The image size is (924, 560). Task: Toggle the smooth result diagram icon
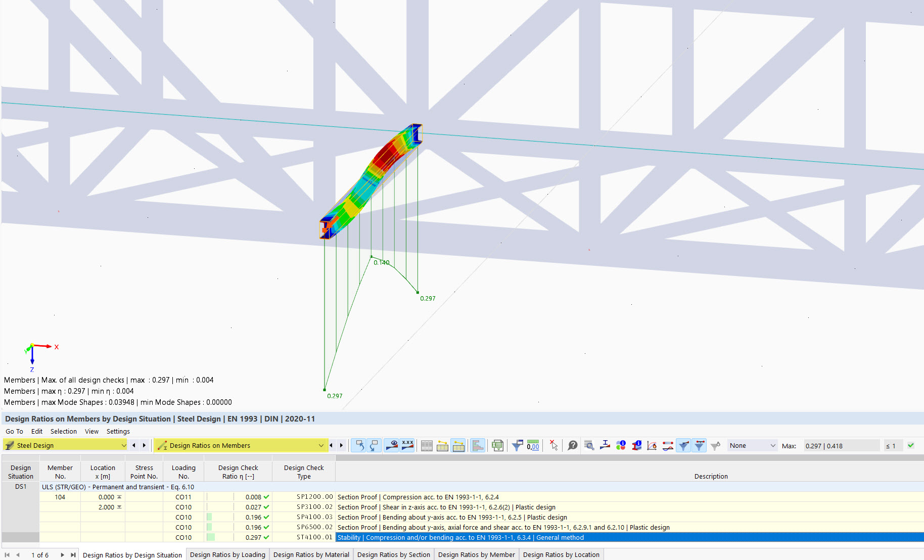pos(667,445)
